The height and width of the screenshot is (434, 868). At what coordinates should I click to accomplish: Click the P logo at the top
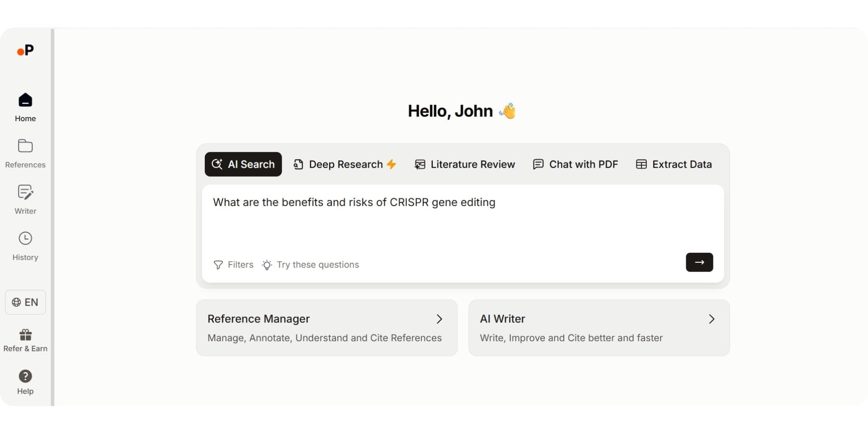coord(25,50)
